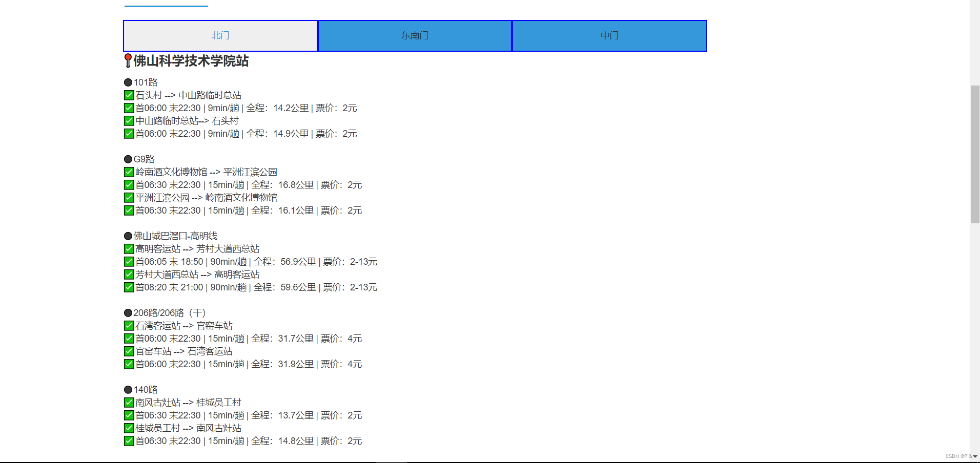Click the green check on the 14.8公里 row

pyautogui.click(x=129, y=441)
